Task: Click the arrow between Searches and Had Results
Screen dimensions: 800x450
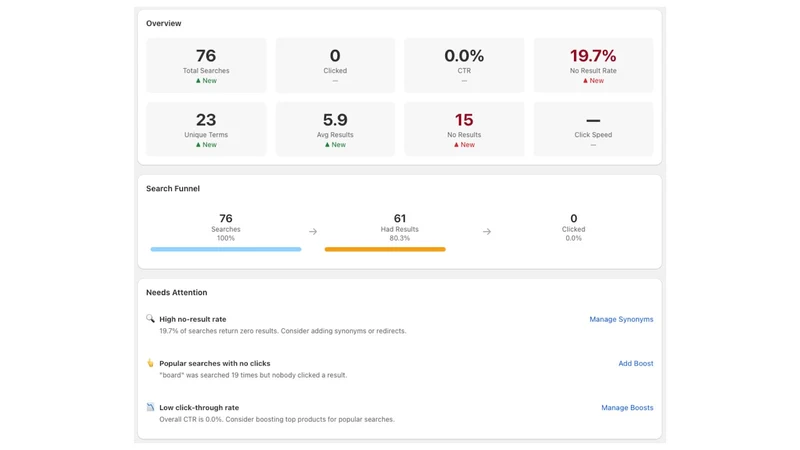Action: (313, 232)
